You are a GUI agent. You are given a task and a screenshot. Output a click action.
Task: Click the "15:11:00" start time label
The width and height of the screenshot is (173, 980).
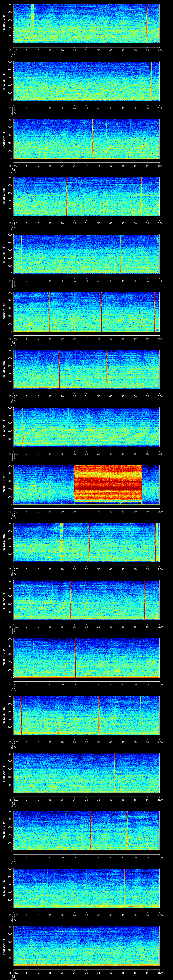[x=13, y=627]
